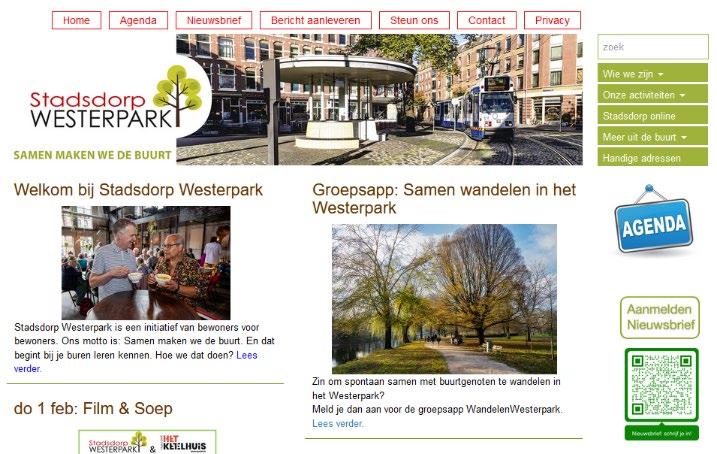Click inside the zoek search field
This screenshot has width=717, height=454.
(x=653, y=47)
